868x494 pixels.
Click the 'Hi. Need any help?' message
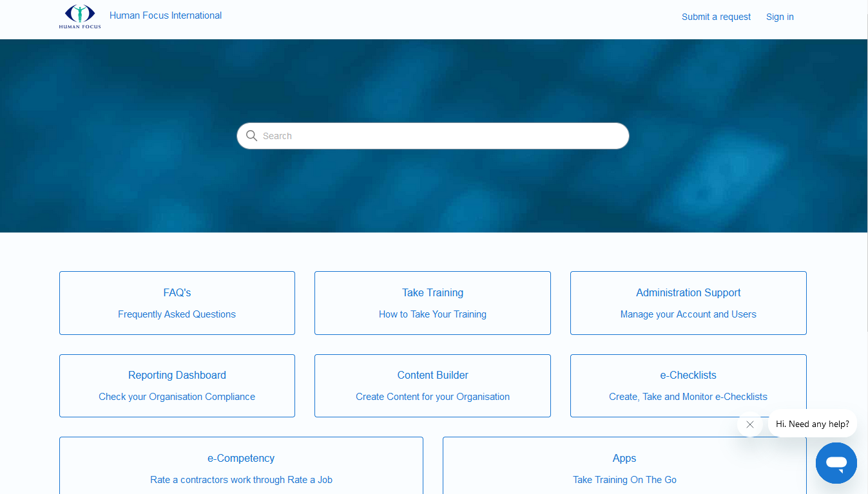(x=812, y=424)
